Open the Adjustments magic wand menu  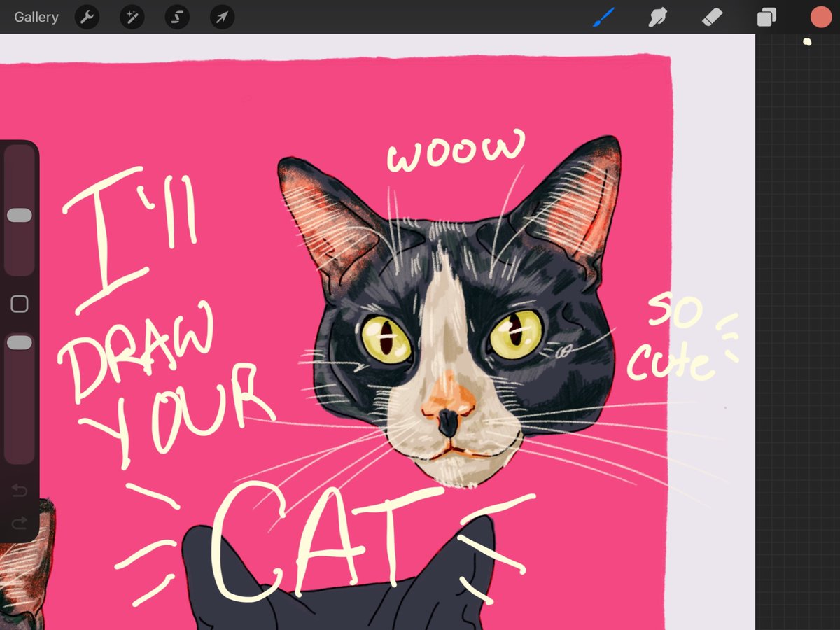(x=132, y=17)
